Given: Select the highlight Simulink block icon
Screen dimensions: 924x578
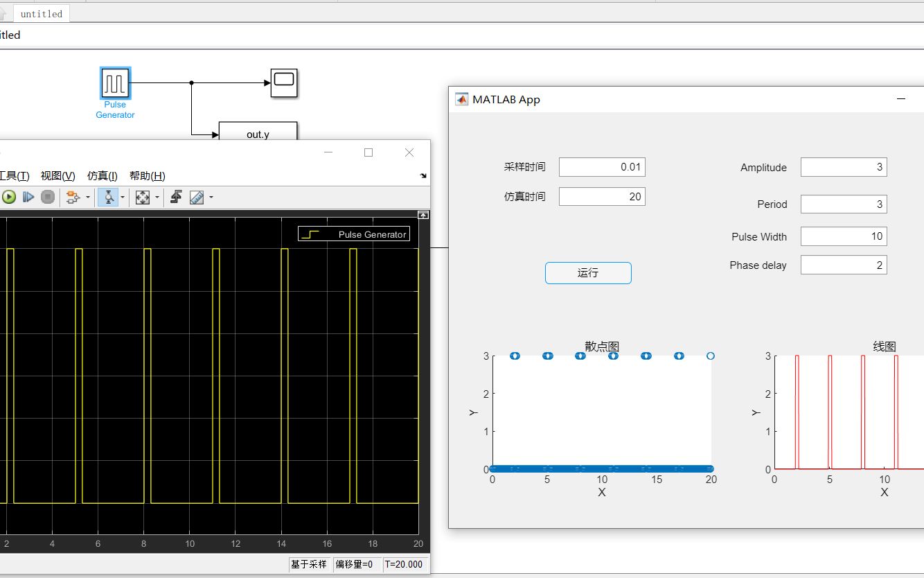Looking at the screenshot, I should click(x=72, y=197).
